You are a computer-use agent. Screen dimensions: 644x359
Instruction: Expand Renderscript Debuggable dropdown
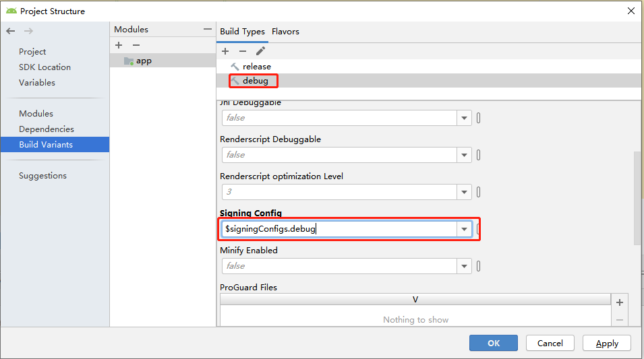tap(465, 155)
